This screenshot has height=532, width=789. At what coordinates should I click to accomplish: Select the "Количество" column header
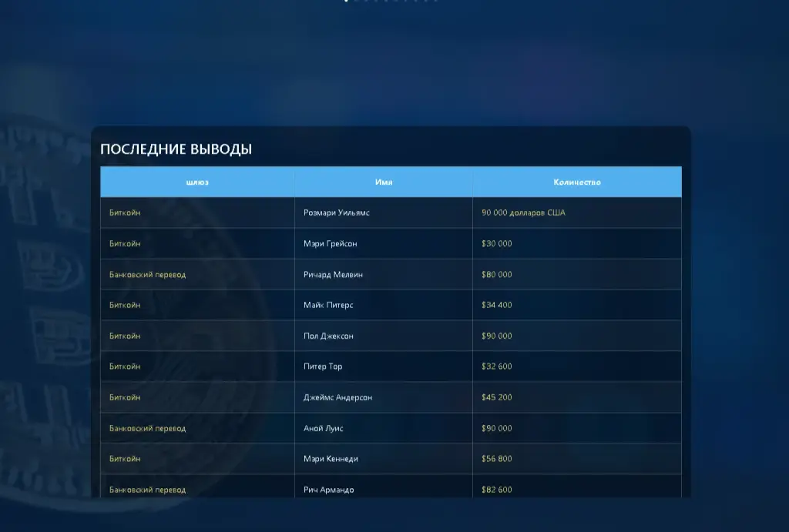[577, 182]
